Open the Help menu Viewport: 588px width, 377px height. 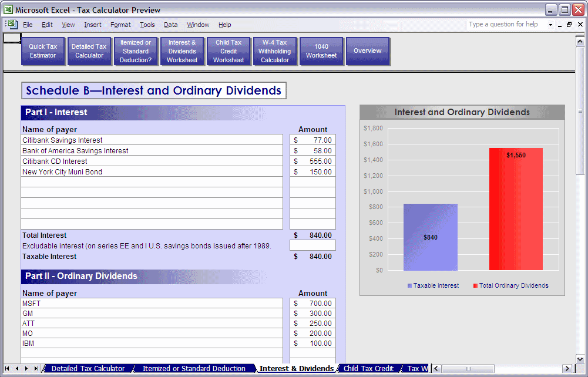coord(224,25)
